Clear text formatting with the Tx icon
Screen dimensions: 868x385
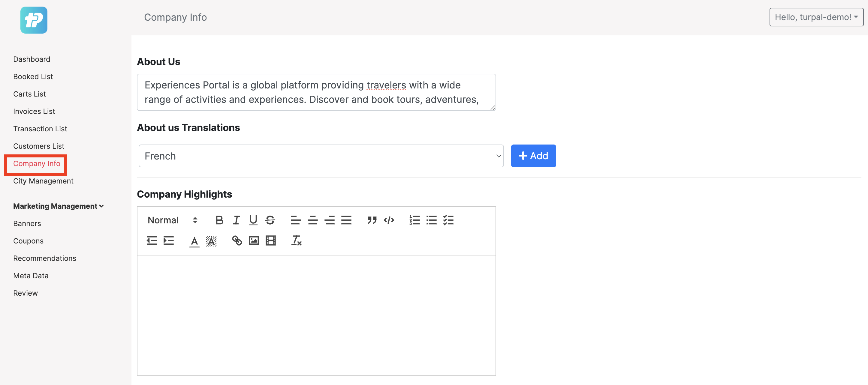[x=297, y=240]
